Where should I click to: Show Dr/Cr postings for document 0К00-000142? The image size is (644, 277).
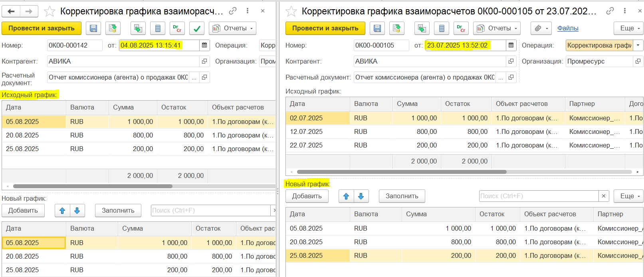pyautogui.click(x=177, y=28)
